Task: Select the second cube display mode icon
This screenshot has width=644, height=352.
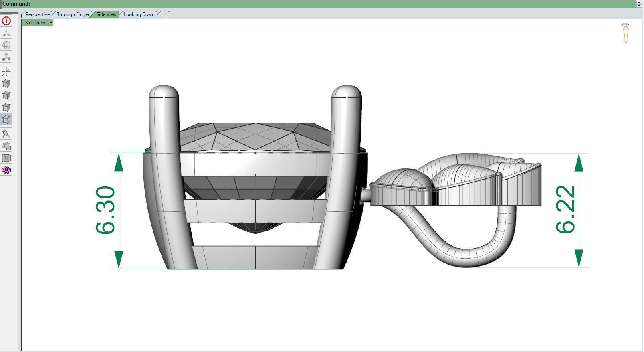Action: (6, 95)
